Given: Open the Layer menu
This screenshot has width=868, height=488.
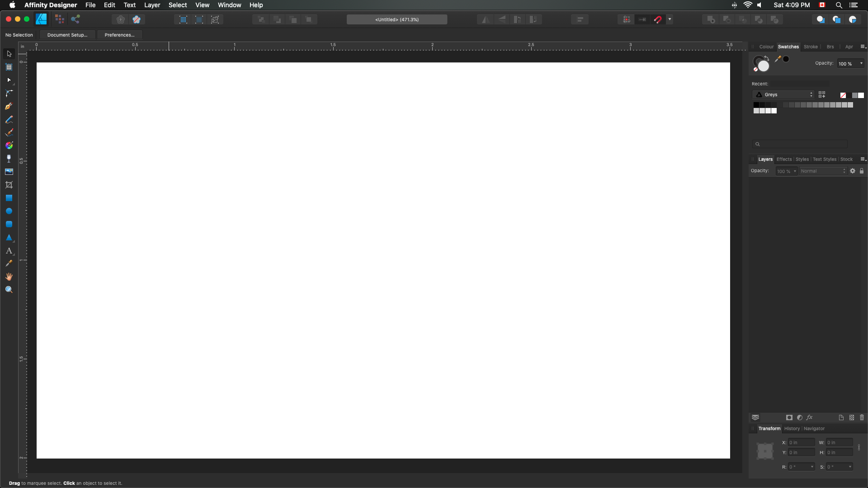Looking at the screenshot, I should [152, 5].
